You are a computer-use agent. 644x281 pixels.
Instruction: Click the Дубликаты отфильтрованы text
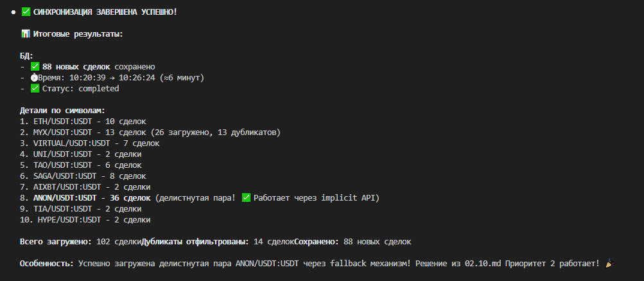pos(195,242)
